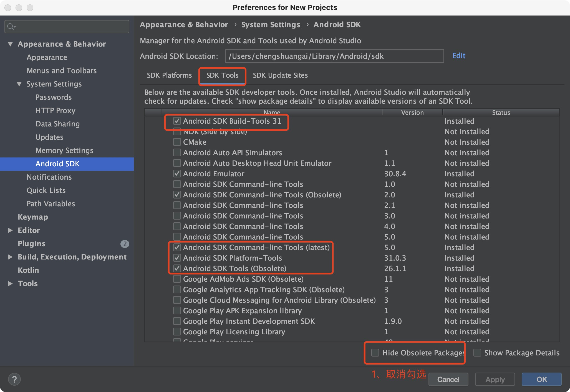Select Updates in the sidebar
Image resolution: width=570 pixels, height=392 pixels.
49,137
